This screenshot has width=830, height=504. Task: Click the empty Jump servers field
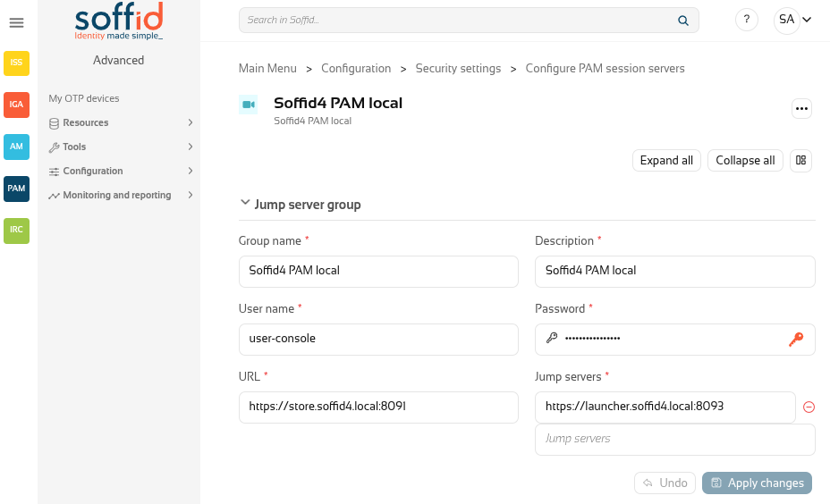[675, 440]
